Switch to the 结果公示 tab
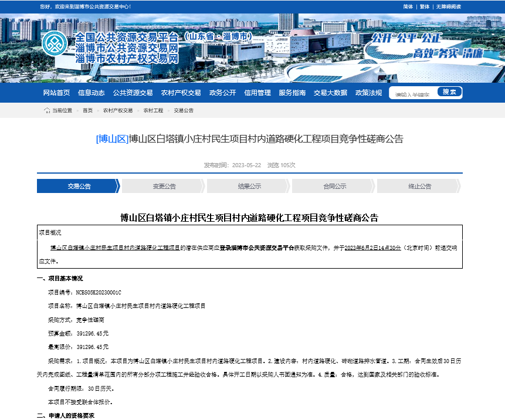The image size is (505, 420). pos(249,187)
